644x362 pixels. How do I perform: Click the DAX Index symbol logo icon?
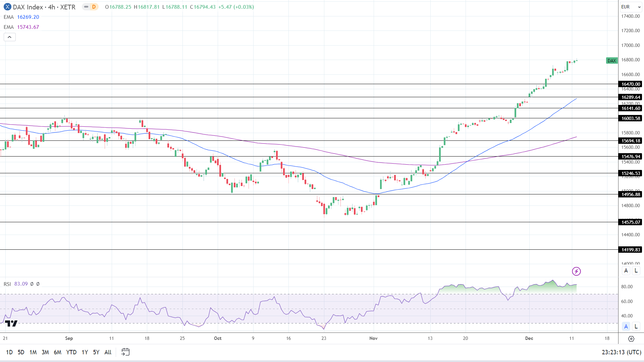click(7, 7)
